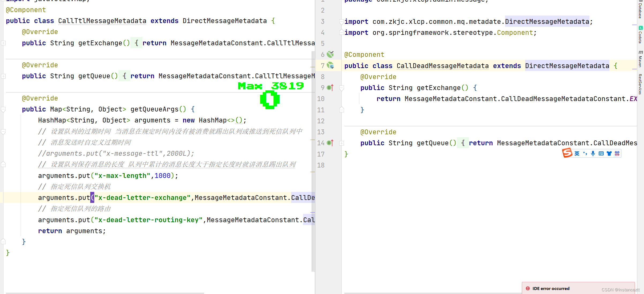Collapse the getQueueArgs method in the left editor
Image resolution: width=644 pixels, height=294 pixels.
[3, 109]
